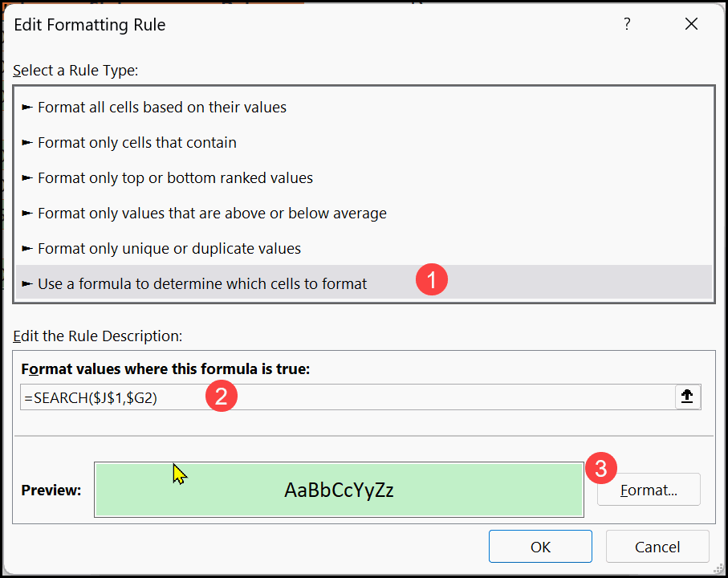Select 'Format only cells that contain' rule
This screenshot has width=728, height=578.
click(364, 143)
